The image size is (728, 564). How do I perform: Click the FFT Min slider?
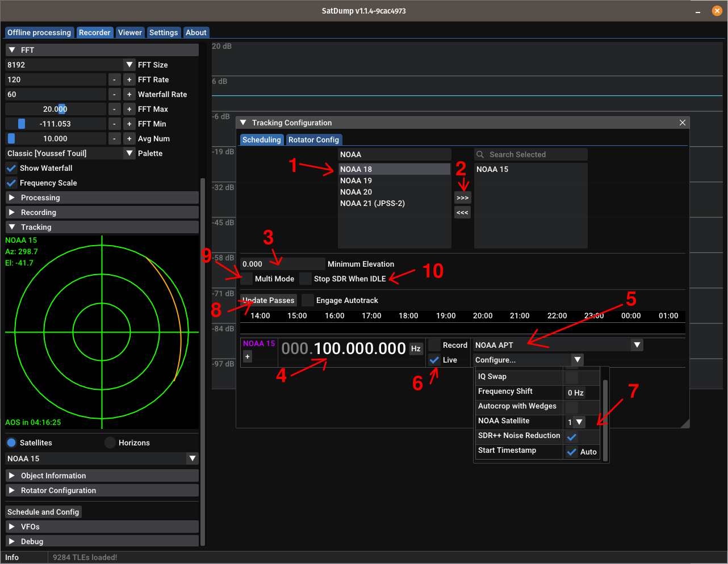(x=56, y=124)
